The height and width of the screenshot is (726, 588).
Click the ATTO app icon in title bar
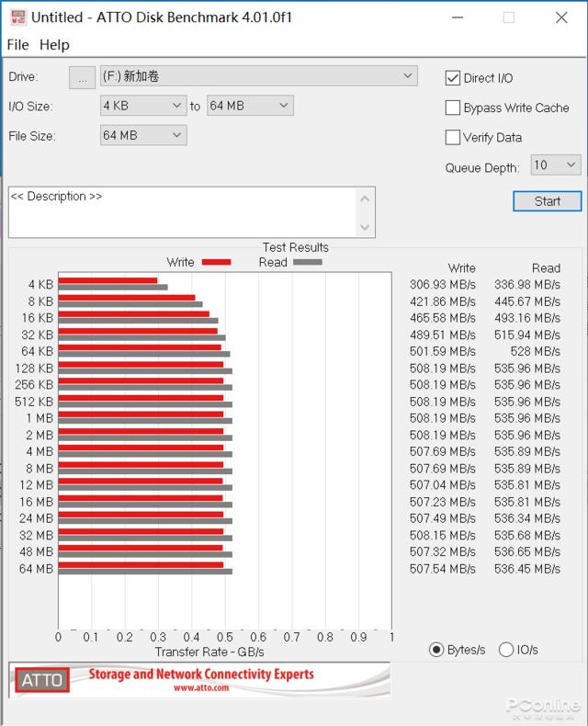pyautogui.click(x=18, y=17)
